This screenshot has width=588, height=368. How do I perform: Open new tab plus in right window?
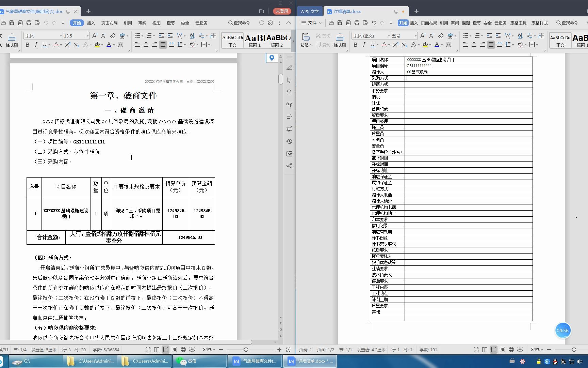[416, 11]
